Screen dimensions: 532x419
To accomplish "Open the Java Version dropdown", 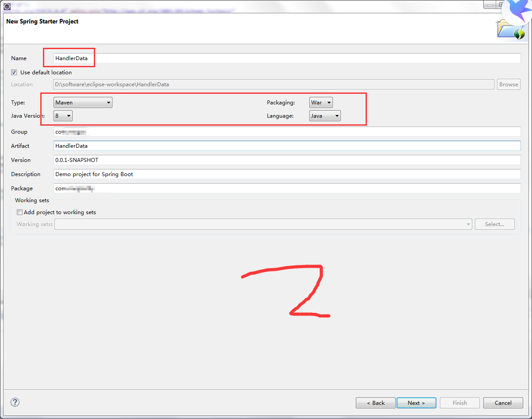I will click(x=63, y=116).
